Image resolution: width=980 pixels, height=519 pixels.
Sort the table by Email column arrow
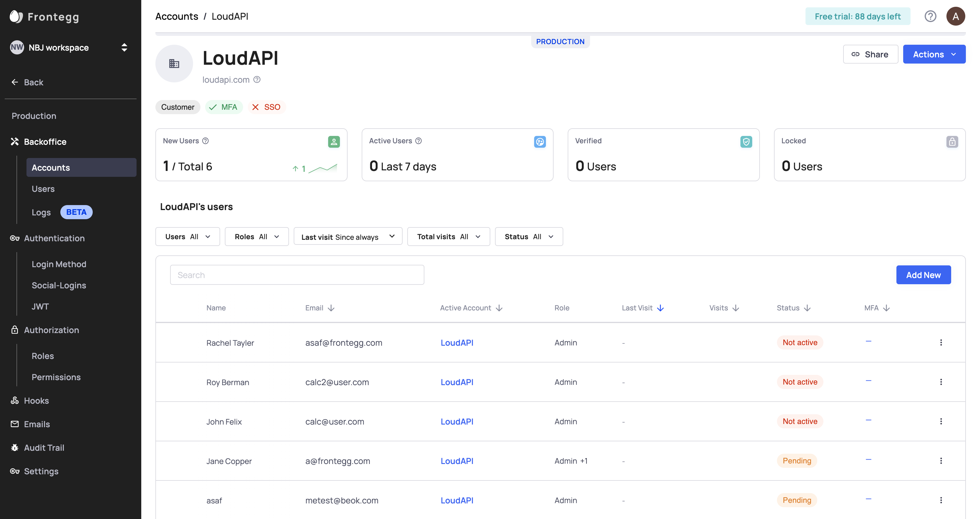pyautogui.click(x=331, y=308)
